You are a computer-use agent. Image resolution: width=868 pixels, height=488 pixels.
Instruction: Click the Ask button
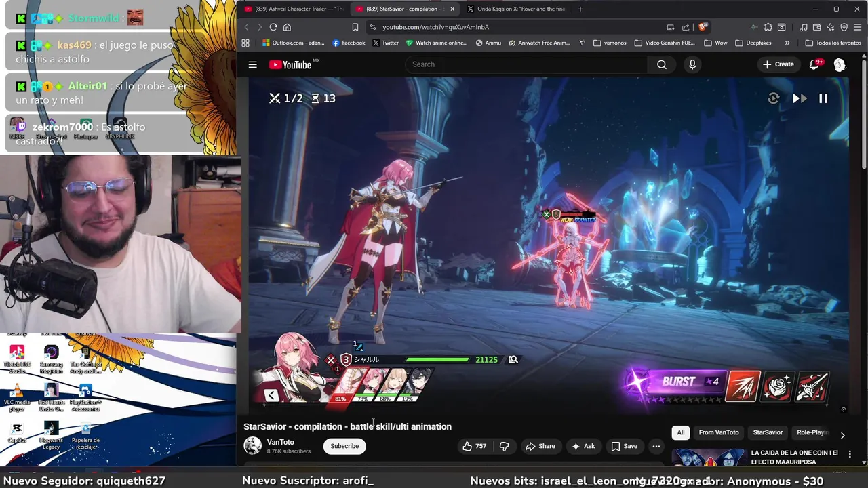pos(583,446)
